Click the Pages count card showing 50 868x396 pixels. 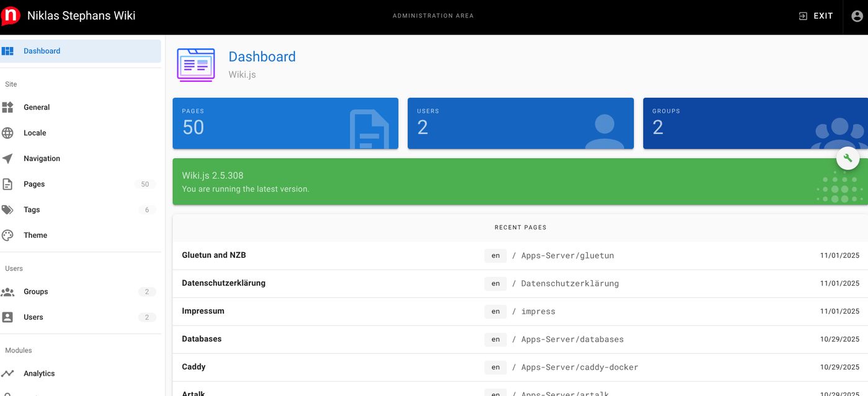click(x=285, y=123)
